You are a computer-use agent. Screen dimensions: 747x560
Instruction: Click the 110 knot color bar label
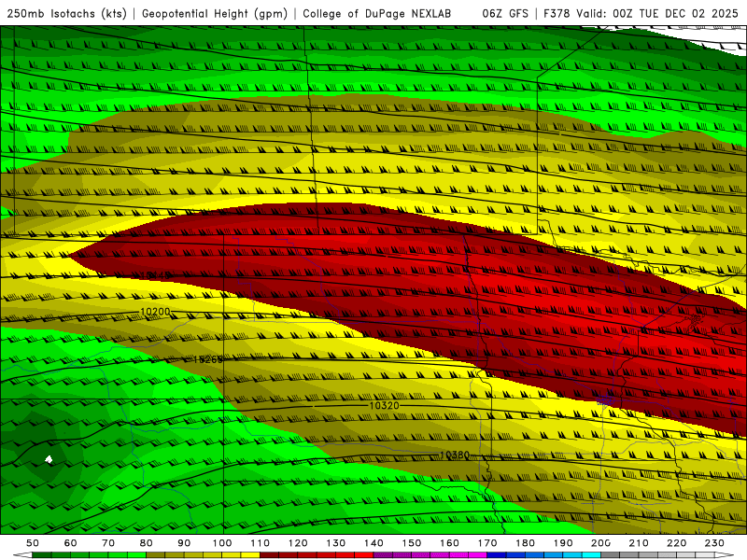coord(260,543)
